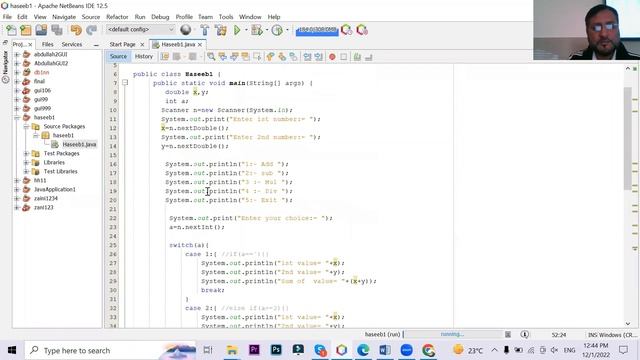
Task: Open the default config dropdown
Action: coord(140,29)
